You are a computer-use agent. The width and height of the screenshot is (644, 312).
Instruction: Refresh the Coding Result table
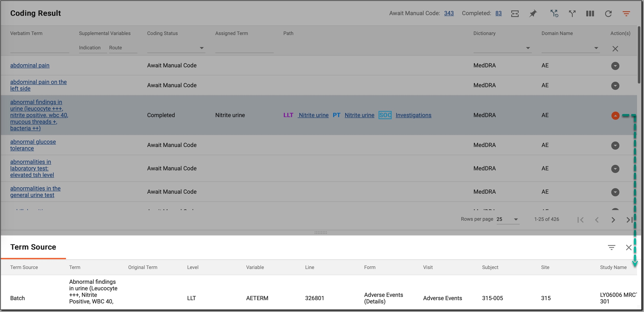(608, 14)
